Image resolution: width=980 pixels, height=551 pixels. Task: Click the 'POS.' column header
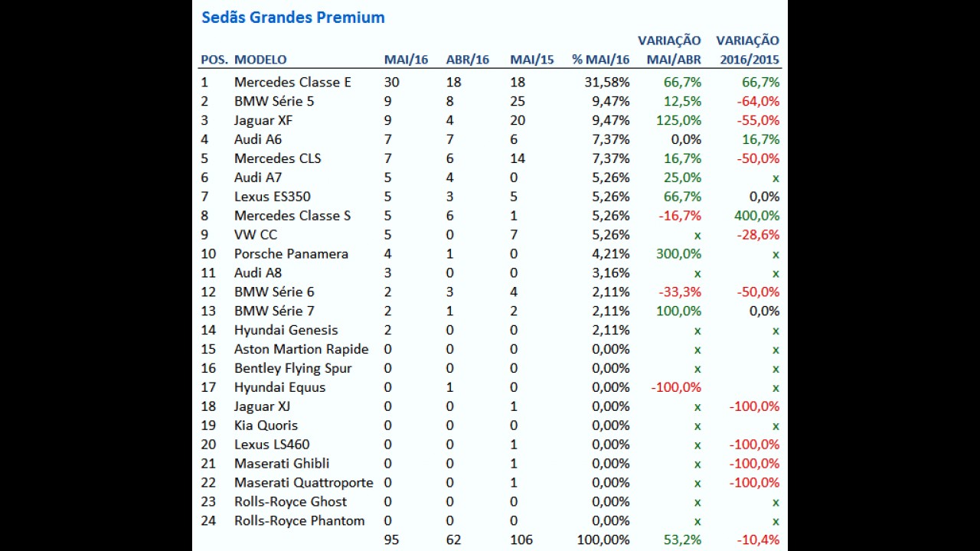pos(214,60)
